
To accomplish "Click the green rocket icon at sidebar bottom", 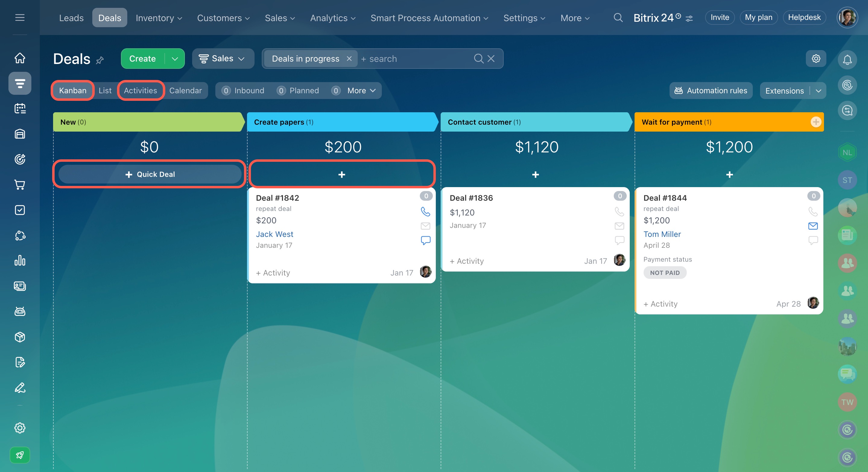I will point(20,455).
